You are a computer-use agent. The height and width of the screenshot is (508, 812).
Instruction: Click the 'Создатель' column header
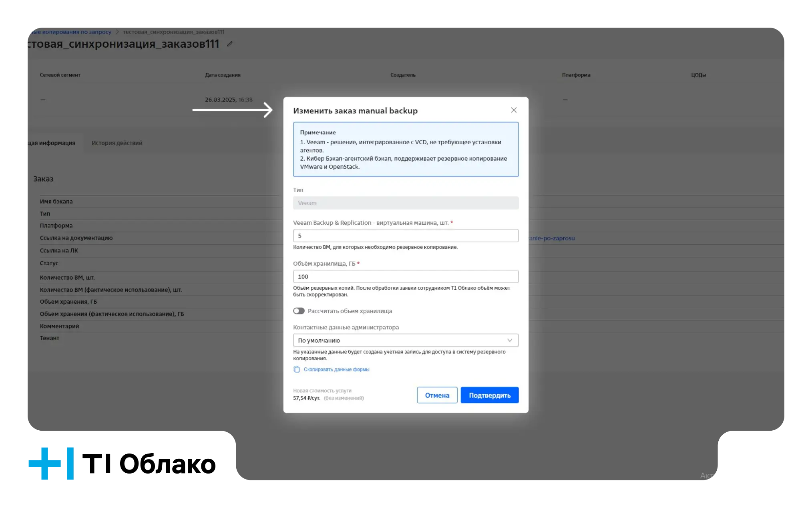403,75
